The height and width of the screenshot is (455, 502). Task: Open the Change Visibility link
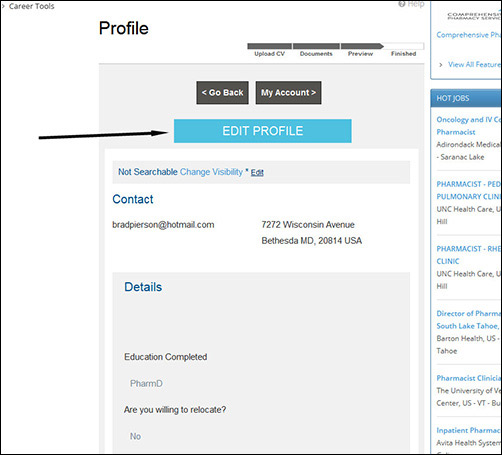coord(211,172)
